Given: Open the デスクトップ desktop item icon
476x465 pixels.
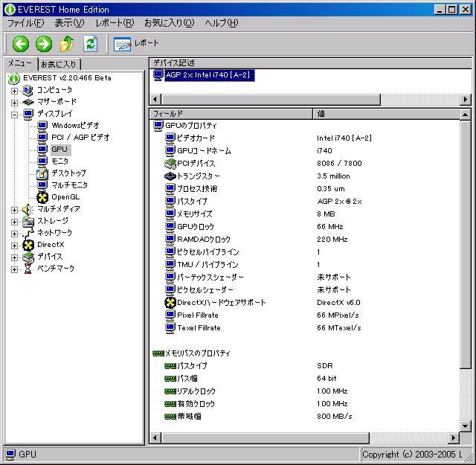Looking at the screenshot, I should 42,173.
